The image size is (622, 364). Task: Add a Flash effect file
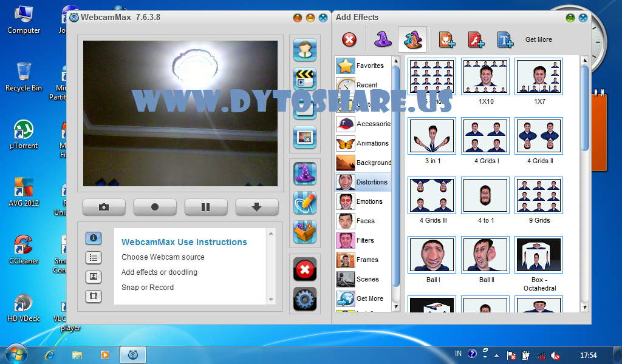click(476, 39)
